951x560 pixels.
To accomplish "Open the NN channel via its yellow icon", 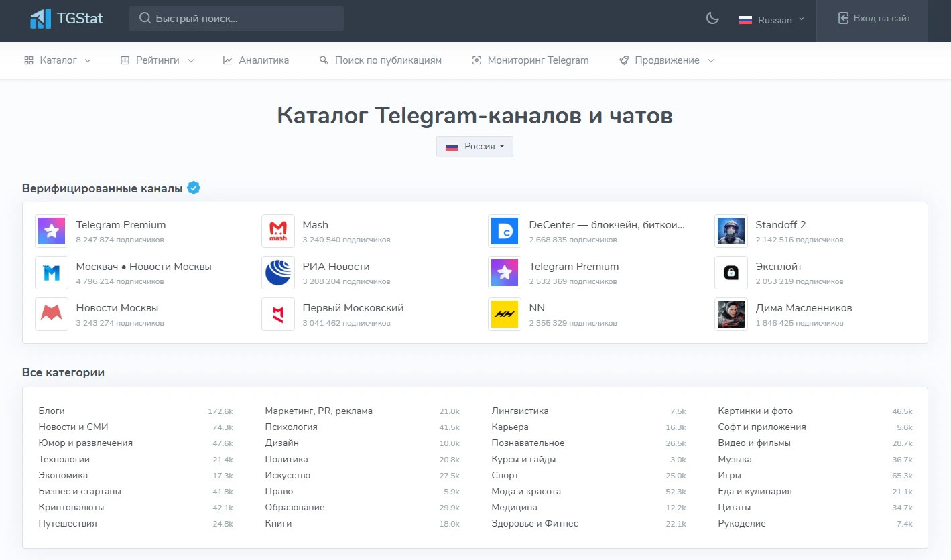I will pos(504,314).
